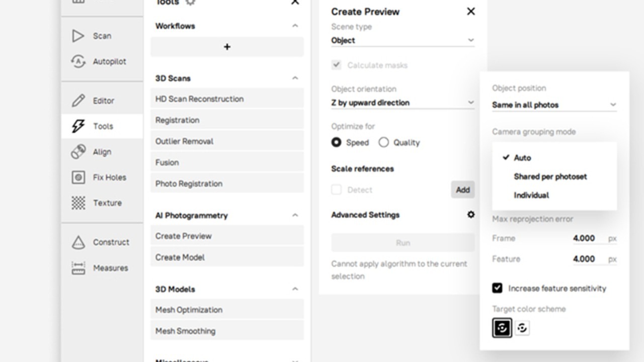Uncheck Increase feature sensitivity
The width and height of the screenshot is (644, 362).
[497, 288]
